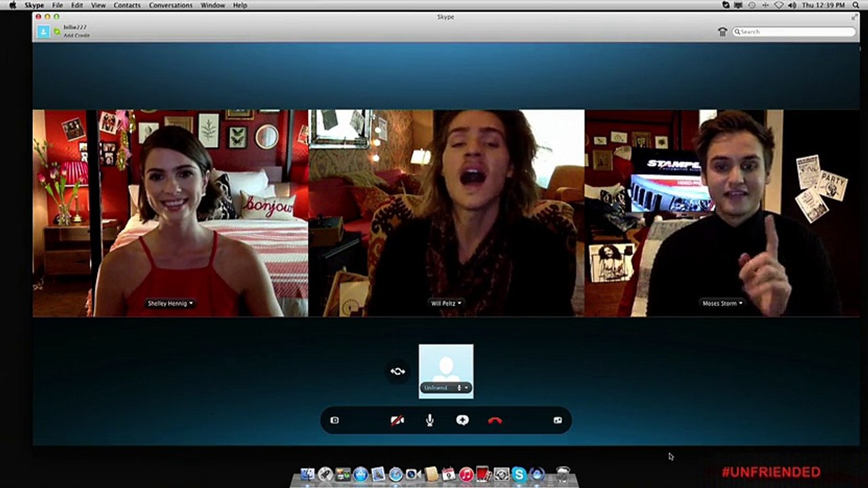
Task: Open the Edit menu
Action: coord(77,5)
